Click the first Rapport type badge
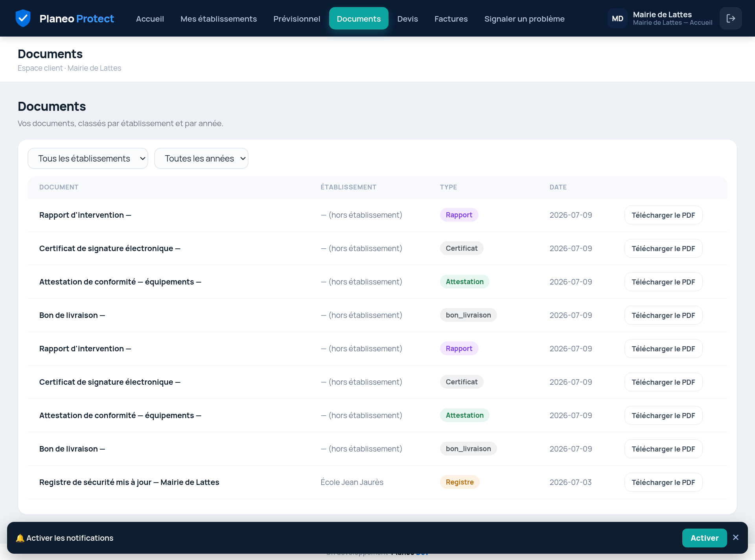The image size is (755, 560). click(459, 215)
